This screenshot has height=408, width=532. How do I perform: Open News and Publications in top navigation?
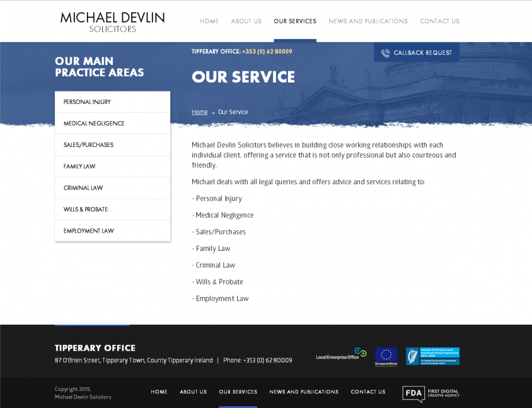tap(368, 21)
